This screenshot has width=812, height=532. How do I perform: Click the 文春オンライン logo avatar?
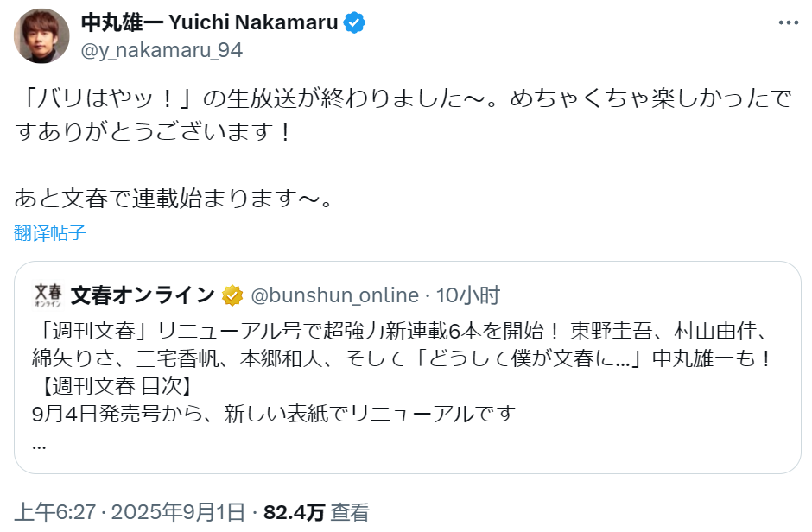(x=48, y=294)
